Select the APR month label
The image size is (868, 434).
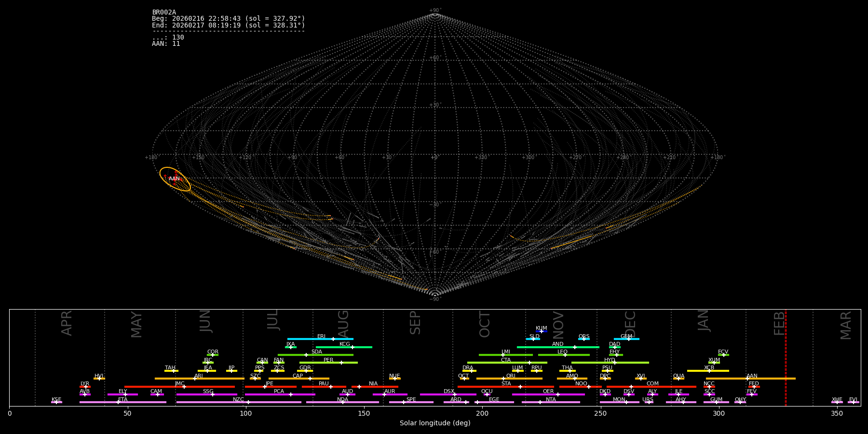pos(67,323)
